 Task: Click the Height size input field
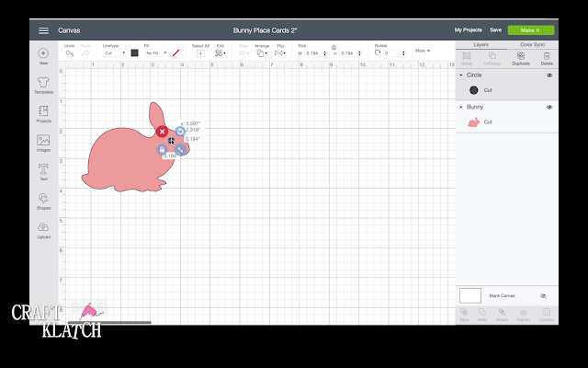[x=347, y=53]
